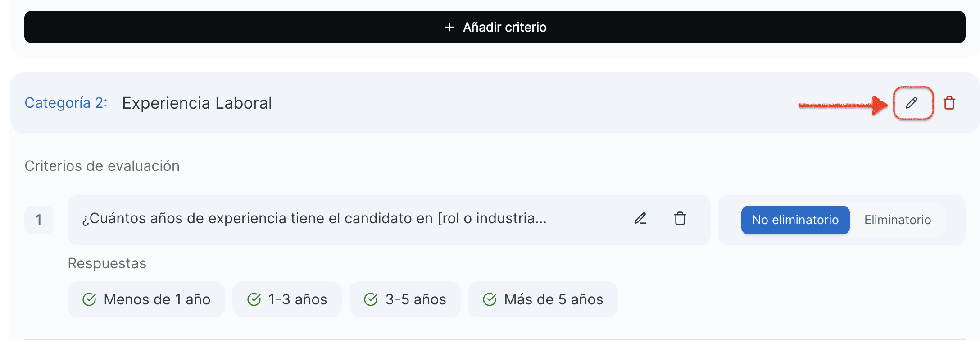Delete Categoría 2 using the red trash icon

point(949,103)
